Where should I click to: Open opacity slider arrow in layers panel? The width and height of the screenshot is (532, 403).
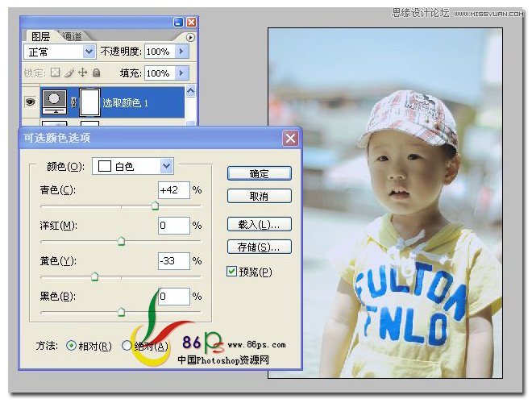point(181,52)
